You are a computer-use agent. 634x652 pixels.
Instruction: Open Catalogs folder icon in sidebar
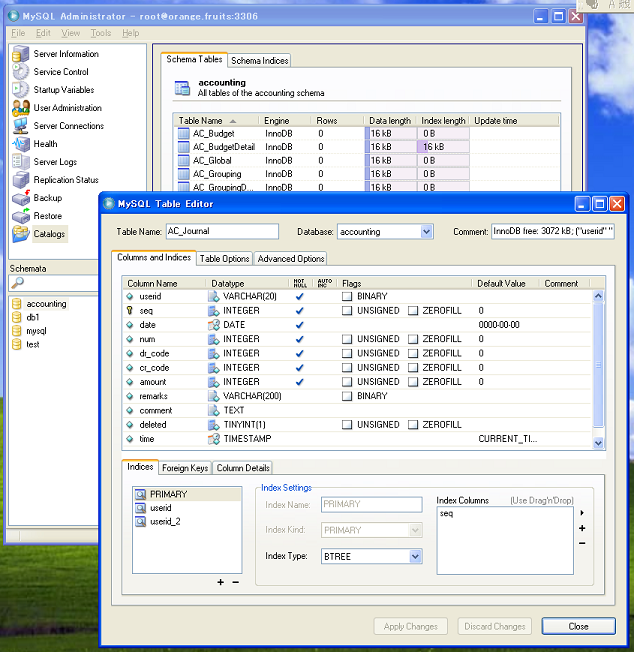click(20, 233)
